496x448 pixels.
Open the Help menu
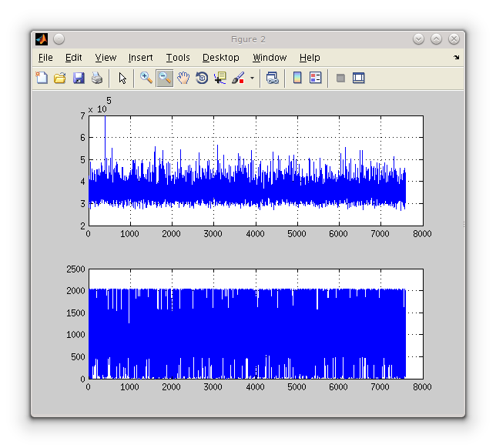click(x=310, y=58)
